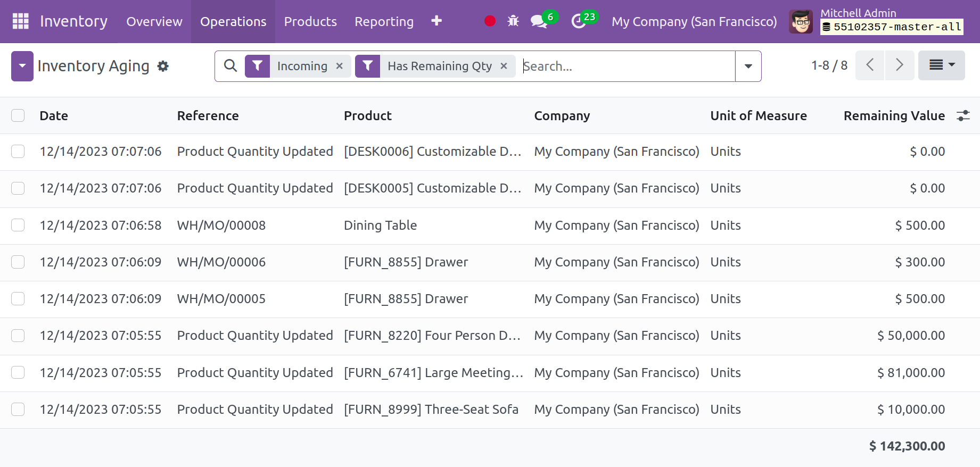The width and height of the screenshot is (980, 467).
Task: Toggle the select-all rows checkbox
Action: click(18, 115)
